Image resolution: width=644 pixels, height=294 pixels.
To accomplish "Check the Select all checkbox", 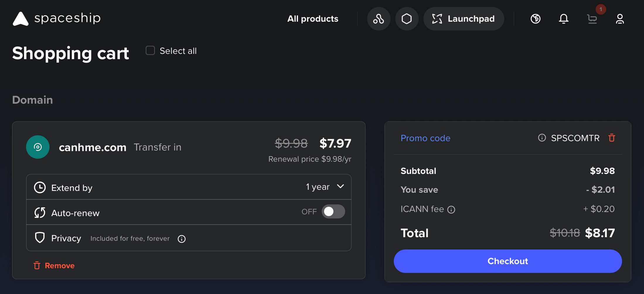I will click(150, 51).
